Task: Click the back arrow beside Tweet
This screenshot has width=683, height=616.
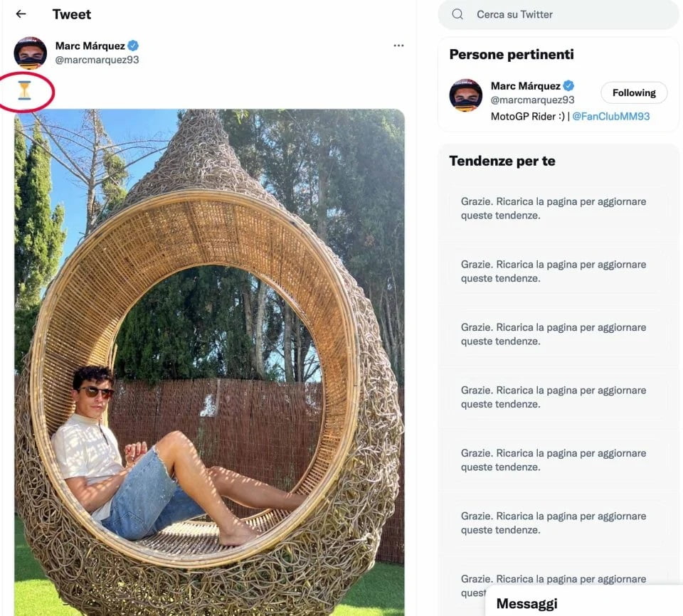Action: [x=21, y=14]
